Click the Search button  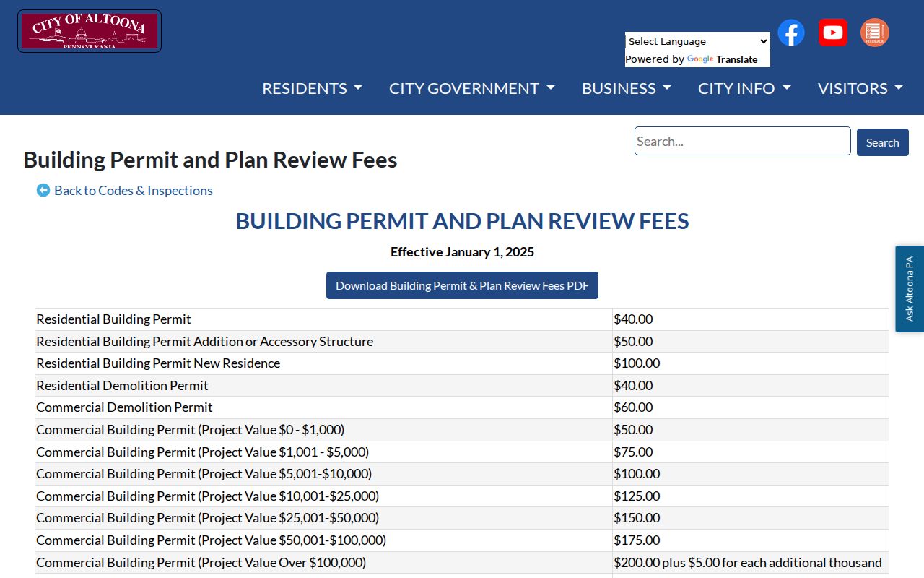pos(883,142)
